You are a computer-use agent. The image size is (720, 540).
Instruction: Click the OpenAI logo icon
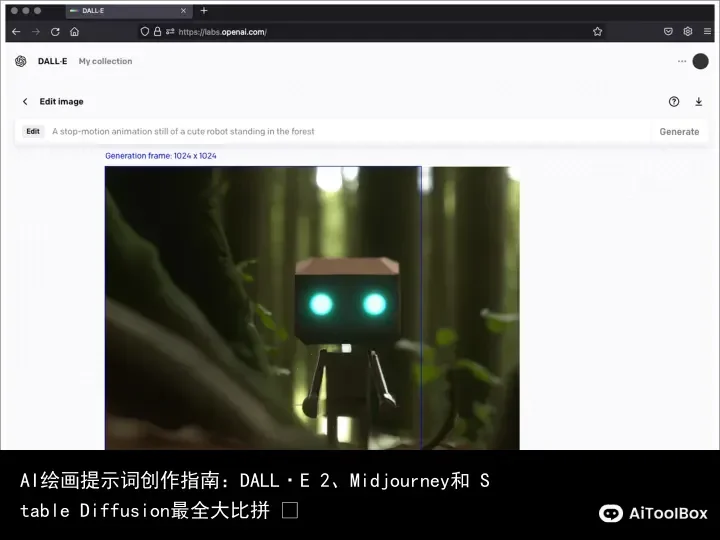[21, 61]
